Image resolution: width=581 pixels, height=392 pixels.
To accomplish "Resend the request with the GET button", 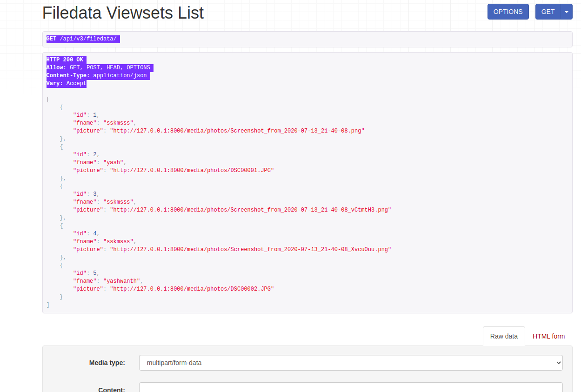I will tap(548, 11).
